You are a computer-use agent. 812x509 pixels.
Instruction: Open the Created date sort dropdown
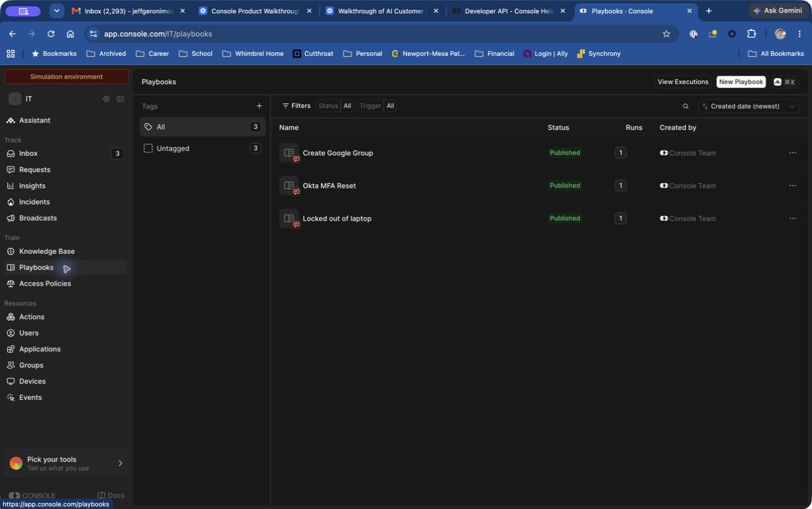coord(749,106)
